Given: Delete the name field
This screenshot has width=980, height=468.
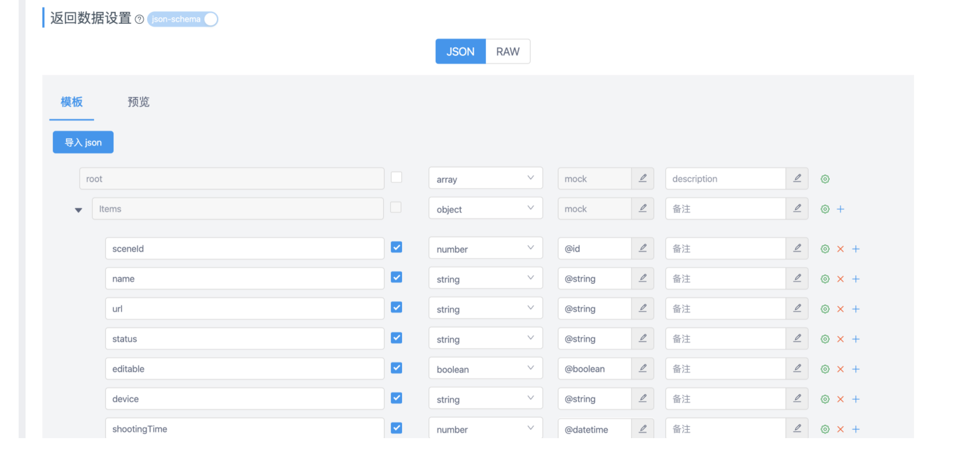Looking at the screenshot, I should coord(841,279).
